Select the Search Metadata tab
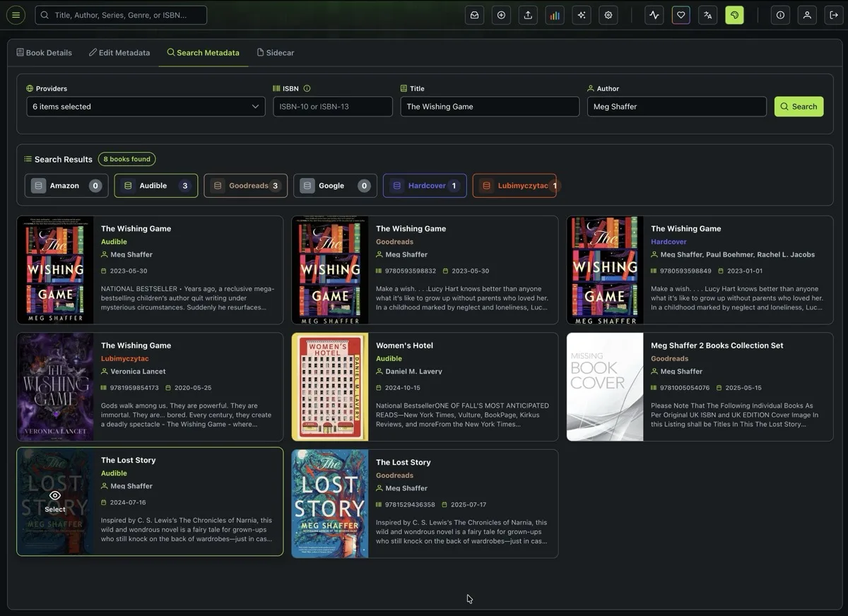Image resolution: width=848 pixels, height=616 pixels. 203,52
